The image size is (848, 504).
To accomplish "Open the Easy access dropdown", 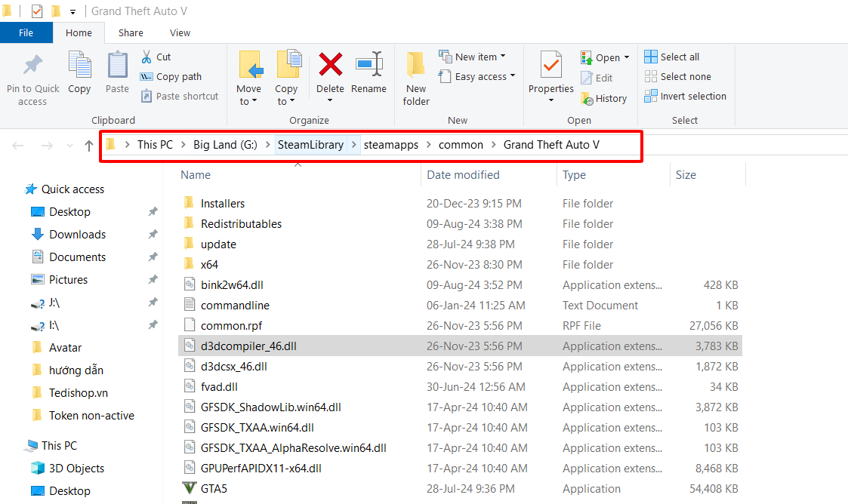I will pos(476,76).
